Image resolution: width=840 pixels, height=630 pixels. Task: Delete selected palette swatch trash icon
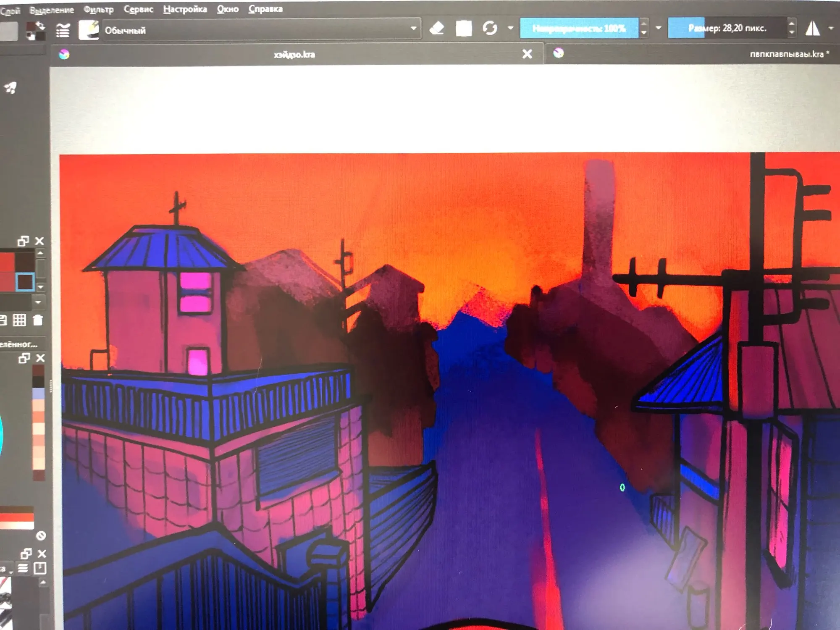click(x=38, y=320)
